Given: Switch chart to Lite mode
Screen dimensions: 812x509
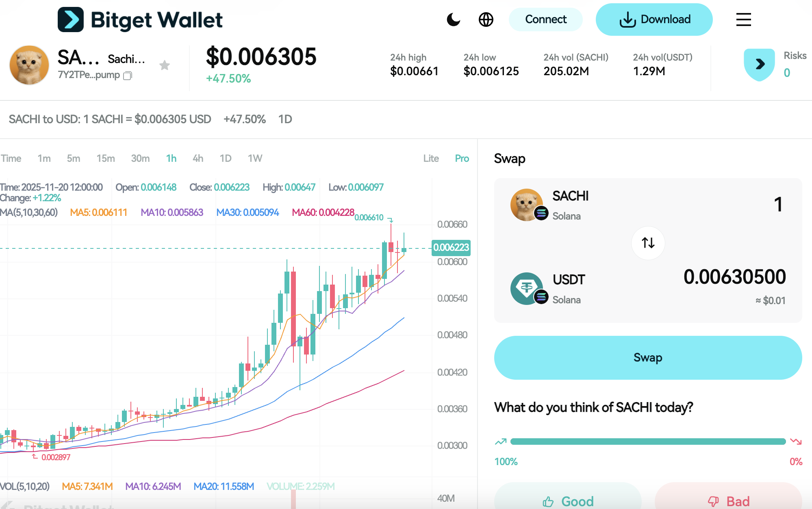Looking at the screenshot, I should tap(431, 159).
